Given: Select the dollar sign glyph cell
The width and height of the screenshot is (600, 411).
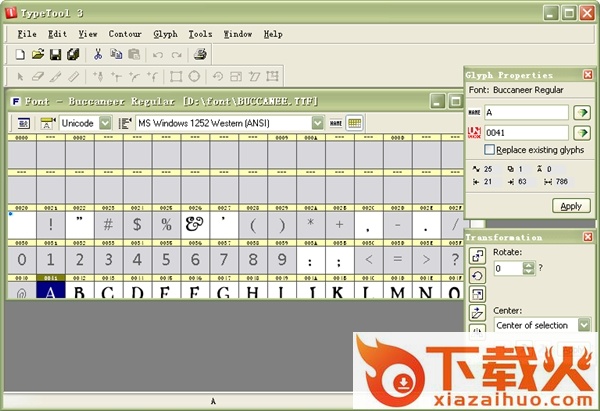Looking at the screenshot, I should (137, 225).
